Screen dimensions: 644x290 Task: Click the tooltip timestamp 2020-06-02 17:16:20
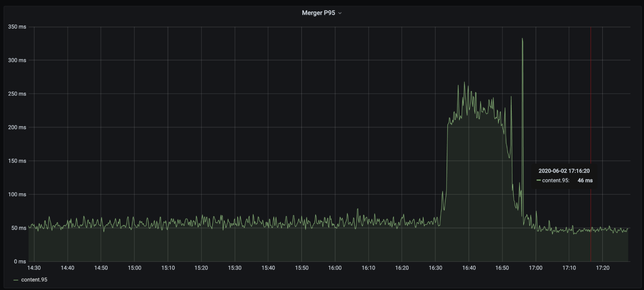point(564,171)
